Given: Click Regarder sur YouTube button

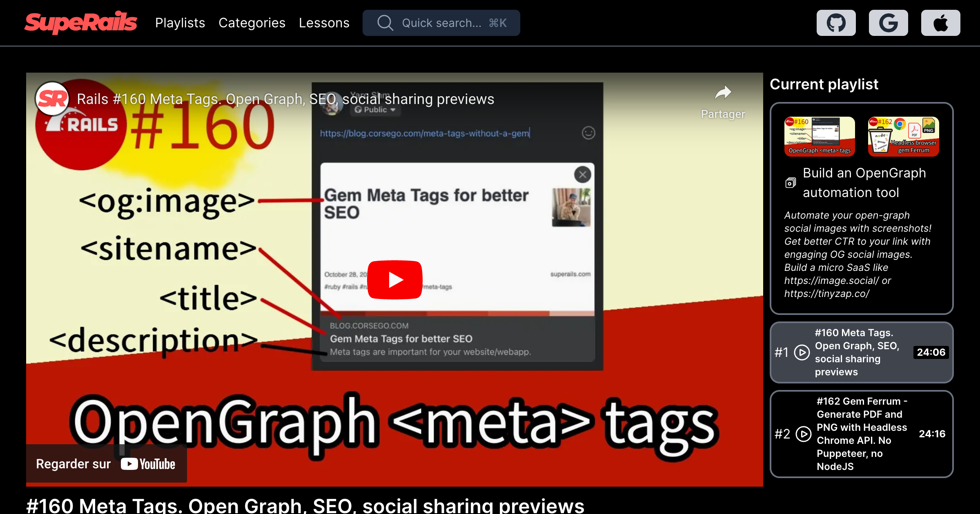Looking at the screenshot, I should pyautogui.click(x=106, y=464).
